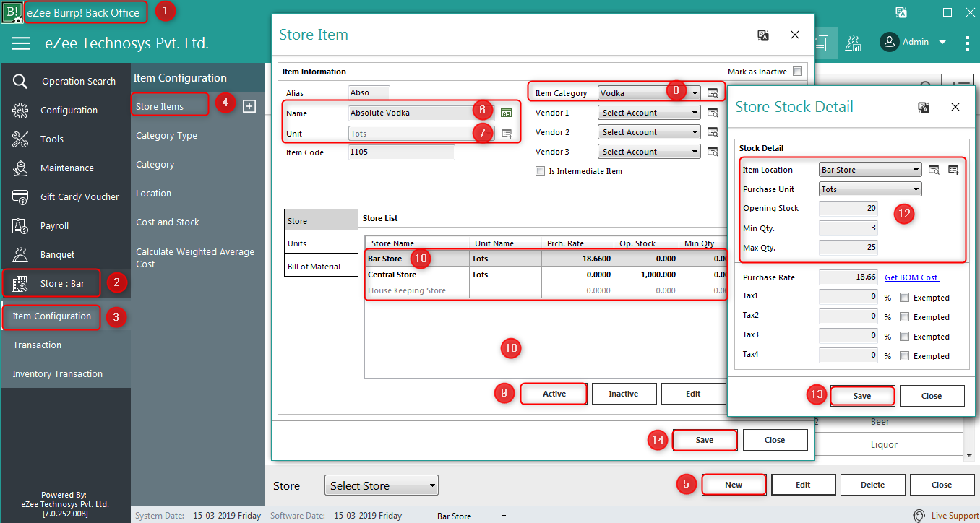Click the Live Support headset icon
The image size is (980, 523).
(x=919, y=516)
